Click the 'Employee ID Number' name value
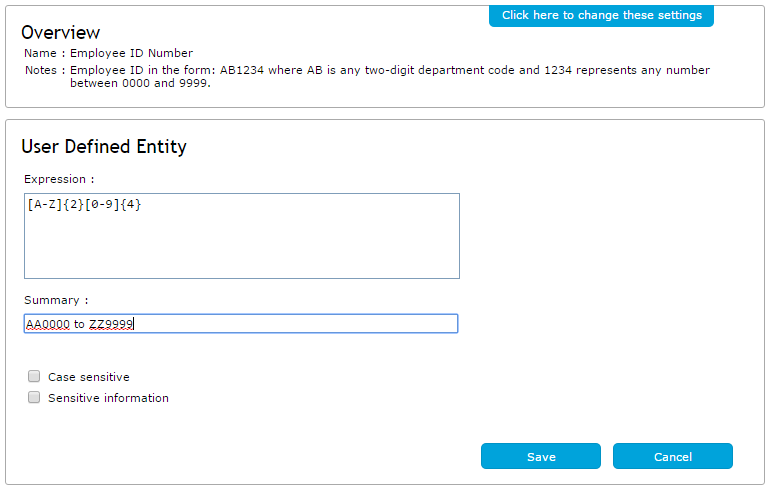Image resolution: width=771 pixels, height=495 pixels. click(x=131, y=53)
